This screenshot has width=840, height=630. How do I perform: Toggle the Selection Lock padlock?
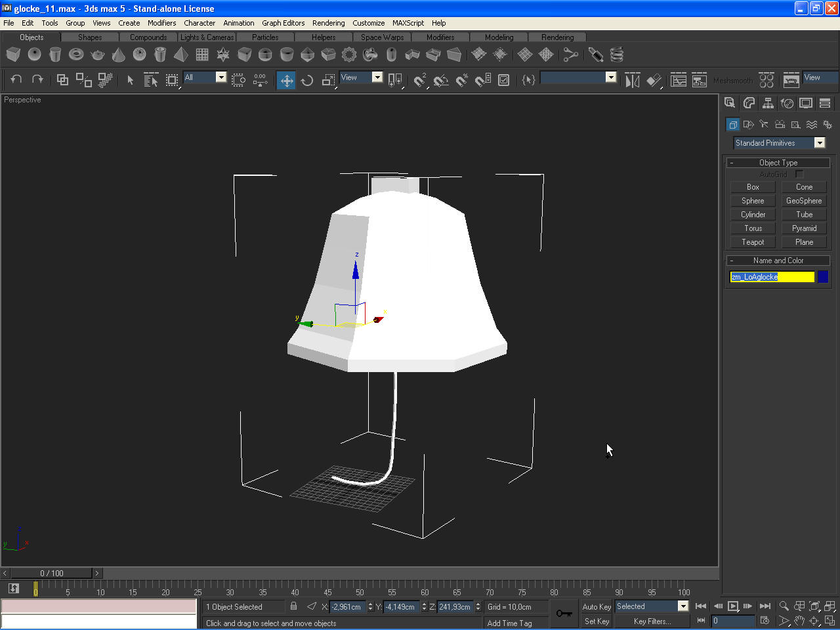pos(293,606)
